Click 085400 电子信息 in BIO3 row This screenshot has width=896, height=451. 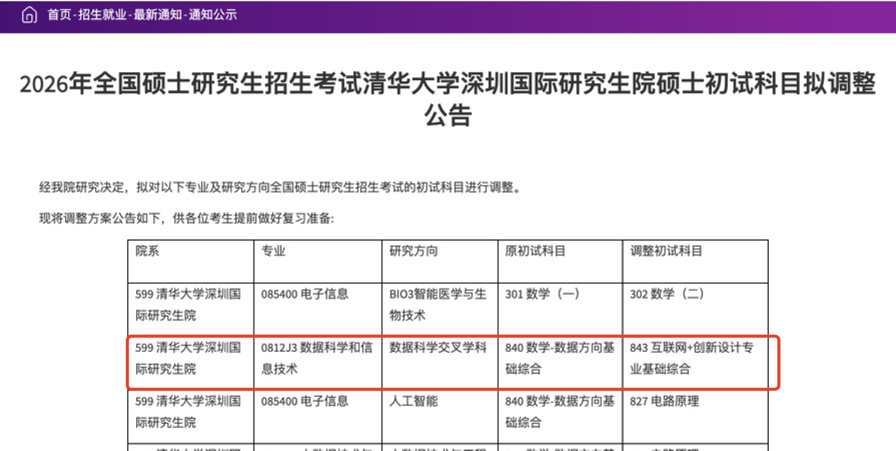[x=318, y=309]
